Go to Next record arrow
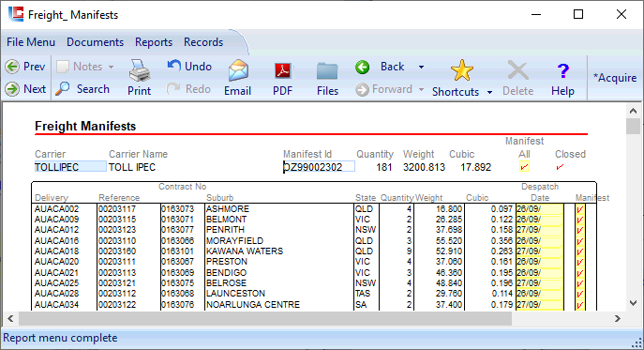Viewport: 644px width, 350px height. (x=12, y=89)
